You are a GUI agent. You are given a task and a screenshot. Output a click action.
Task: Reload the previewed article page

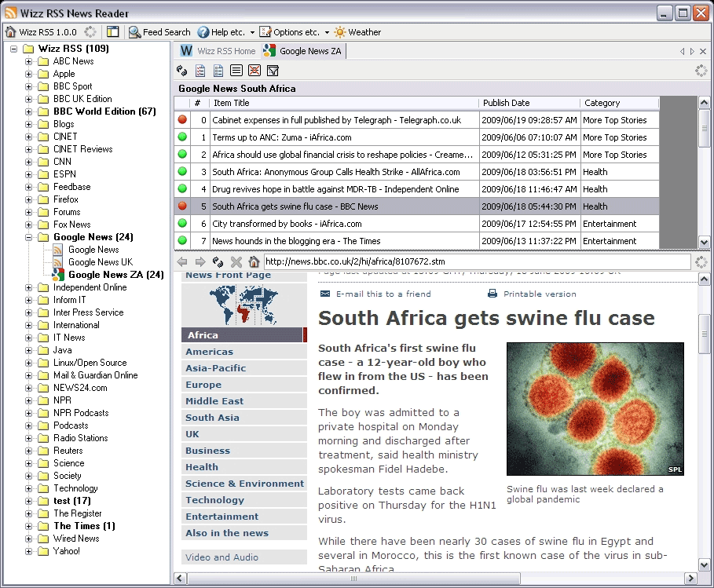[x=218, y=261]
